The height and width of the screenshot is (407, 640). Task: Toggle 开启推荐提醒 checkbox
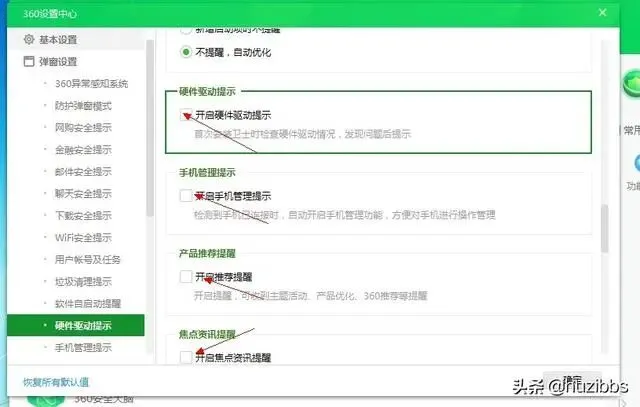[x=186, y=276]
